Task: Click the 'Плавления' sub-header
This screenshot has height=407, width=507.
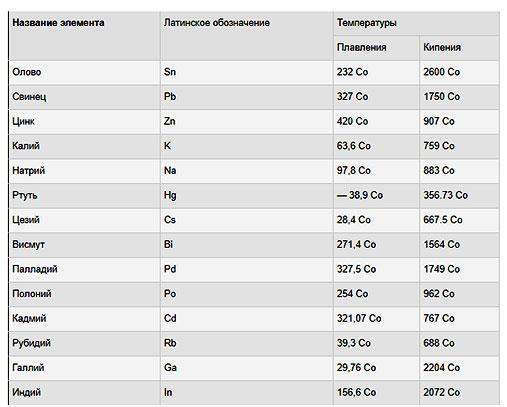Action: coord(361,48)
